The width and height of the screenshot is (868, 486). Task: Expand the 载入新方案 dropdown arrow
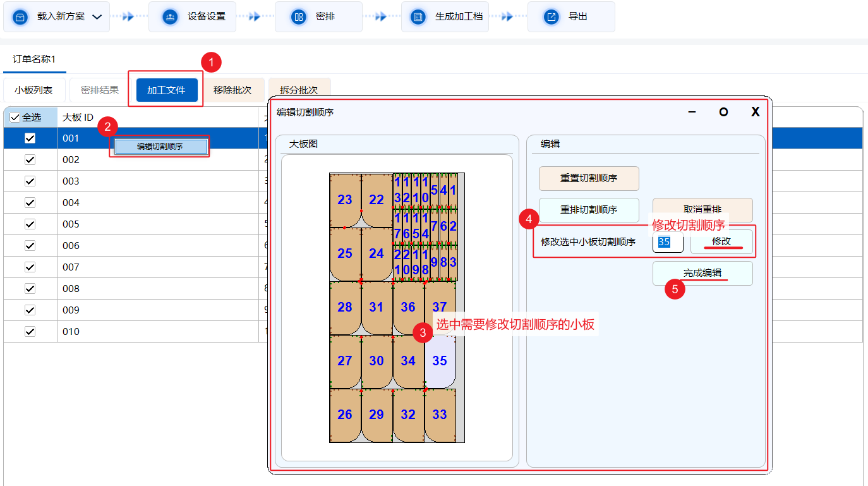97,17
